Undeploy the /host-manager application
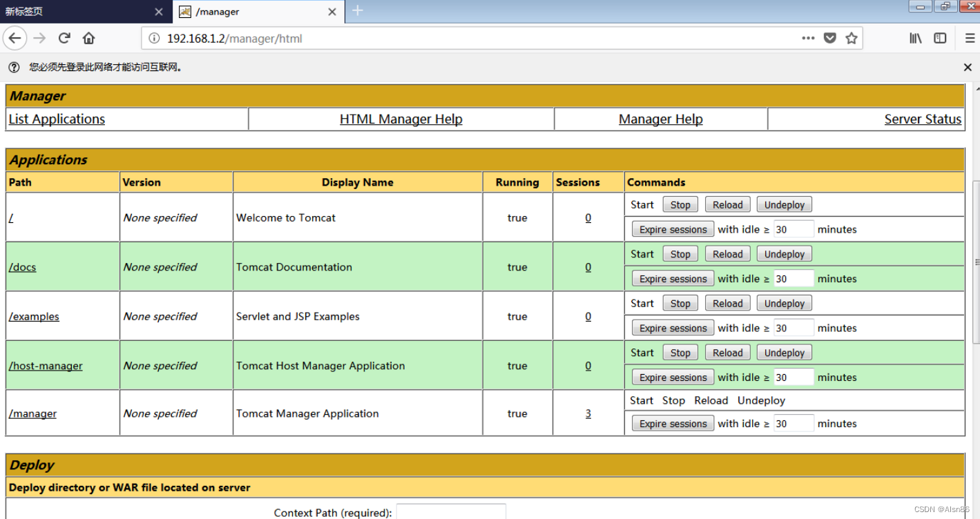The width and height of the screenshot is (980, 519). (785, 353)
